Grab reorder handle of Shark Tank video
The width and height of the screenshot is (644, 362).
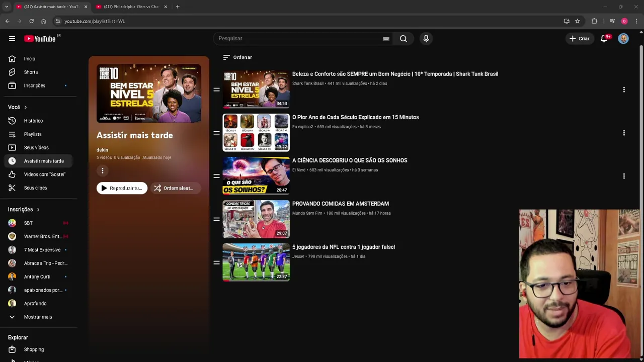[x=216, y=89]
